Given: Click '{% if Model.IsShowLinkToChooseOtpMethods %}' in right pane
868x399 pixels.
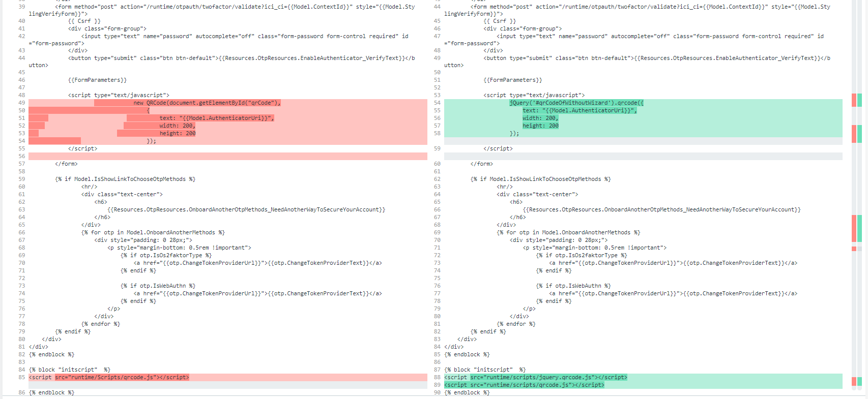Looking at the screenshot, I should [541, 179].
